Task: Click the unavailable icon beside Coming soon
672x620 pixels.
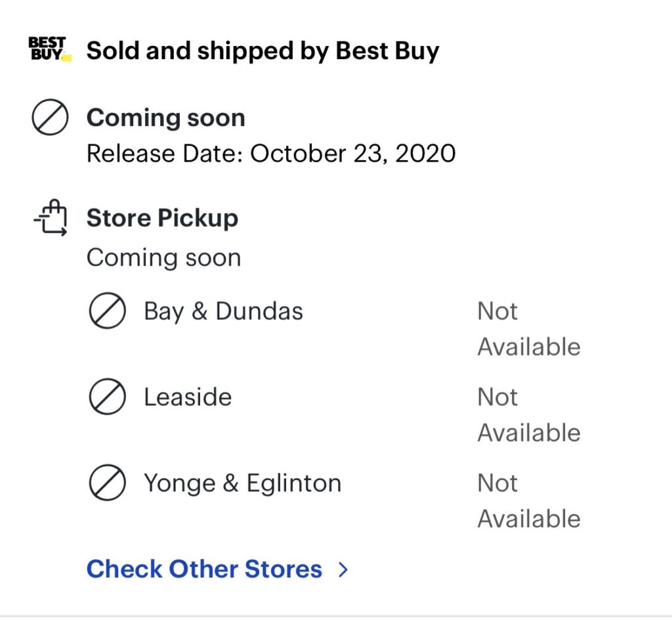Action: click(x=50, y=118)
